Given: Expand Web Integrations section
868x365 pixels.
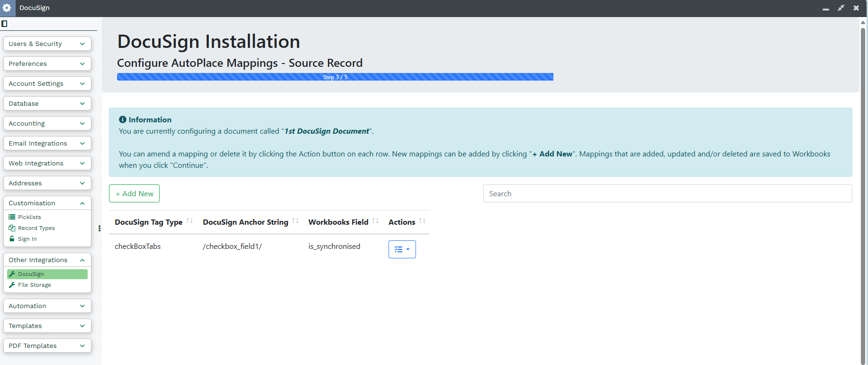Looking at the screenshot, I should coord(47,163).
